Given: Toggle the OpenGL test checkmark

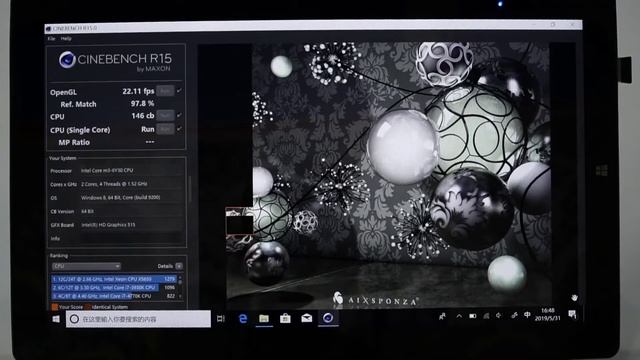Looking at the screenshot, I should [x=179, y=91].
